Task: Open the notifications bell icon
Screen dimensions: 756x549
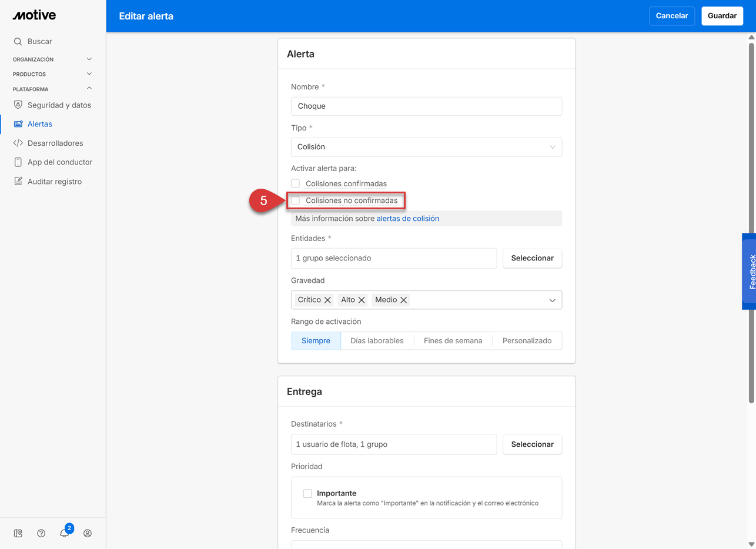Action: 65,533
